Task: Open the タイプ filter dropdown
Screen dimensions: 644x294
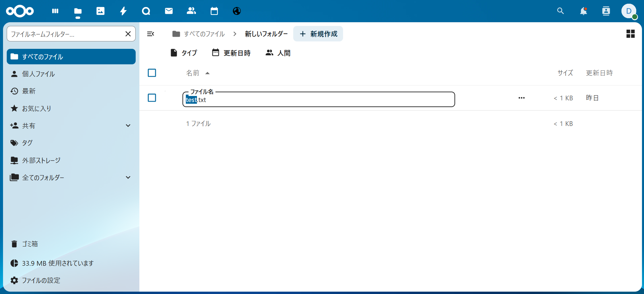Action: [x=184, y=53]
